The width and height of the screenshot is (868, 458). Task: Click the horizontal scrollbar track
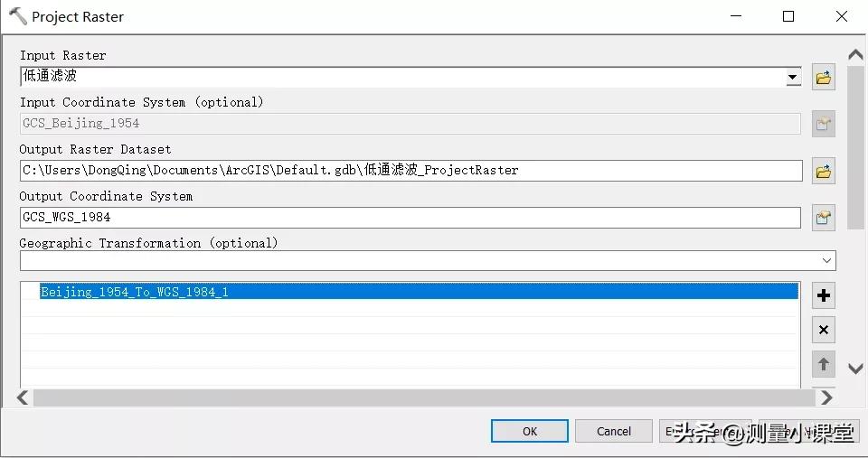424,397
